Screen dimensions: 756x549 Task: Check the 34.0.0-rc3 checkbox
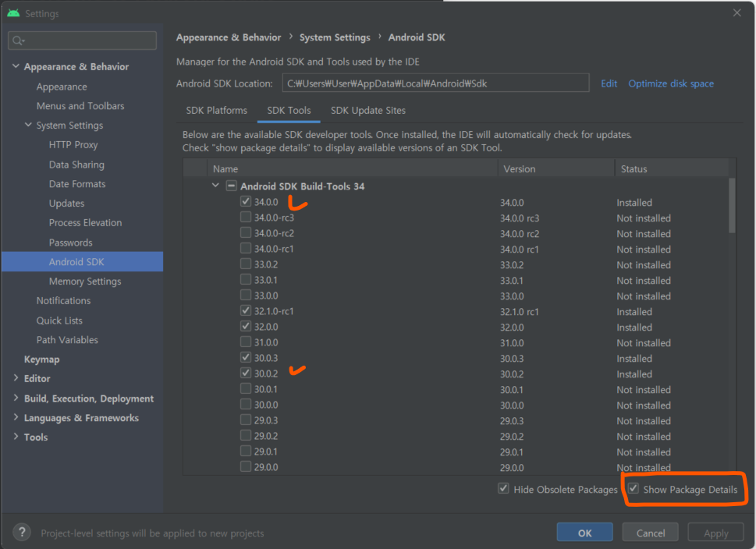click(x=246, y=217)
